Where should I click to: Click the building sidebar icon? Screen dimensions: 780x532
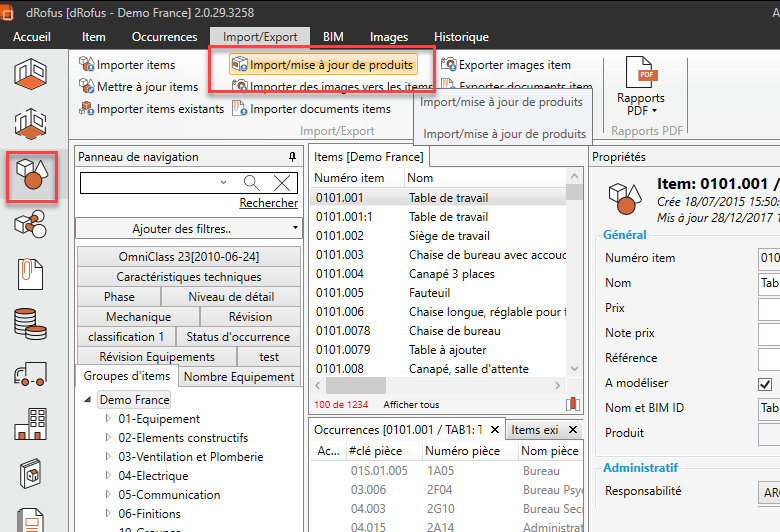[x=32, y=424]
